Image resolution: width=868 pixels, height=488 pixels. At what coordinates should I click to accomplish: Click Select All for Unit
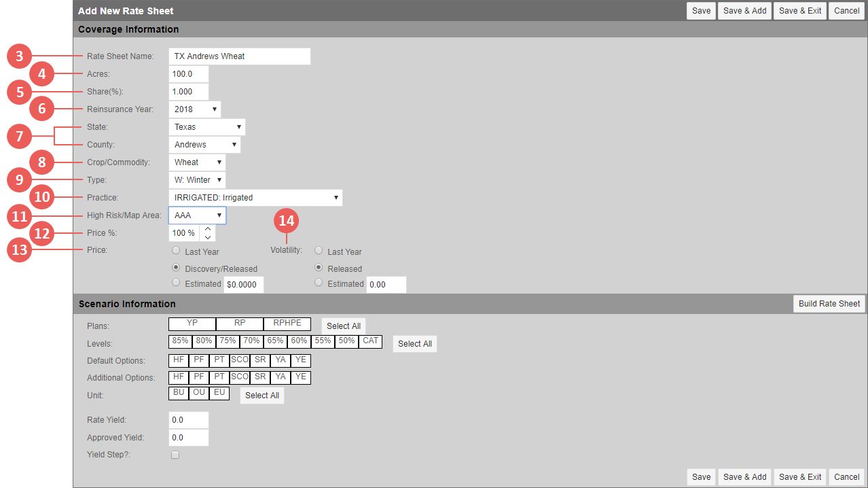coord(261,396)
